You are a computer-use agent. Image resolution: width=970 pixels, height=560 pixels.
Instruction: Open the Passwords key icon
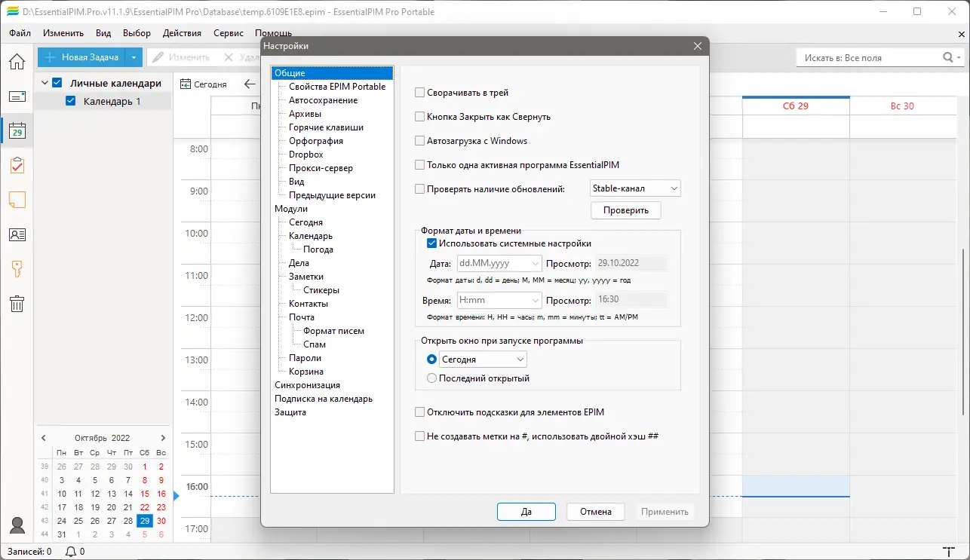pos(17,269)
